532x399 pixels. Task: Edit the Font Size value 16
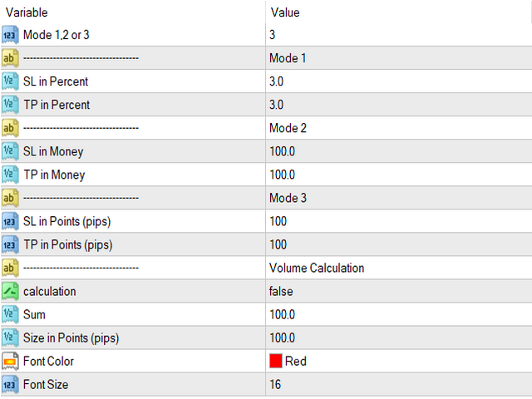click(399, 385)
